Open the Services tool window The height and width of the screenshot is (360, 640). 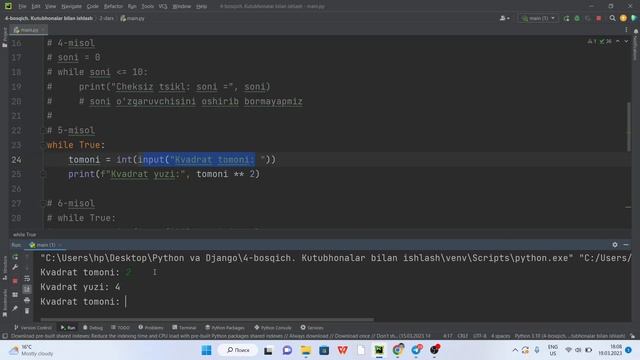312,328
